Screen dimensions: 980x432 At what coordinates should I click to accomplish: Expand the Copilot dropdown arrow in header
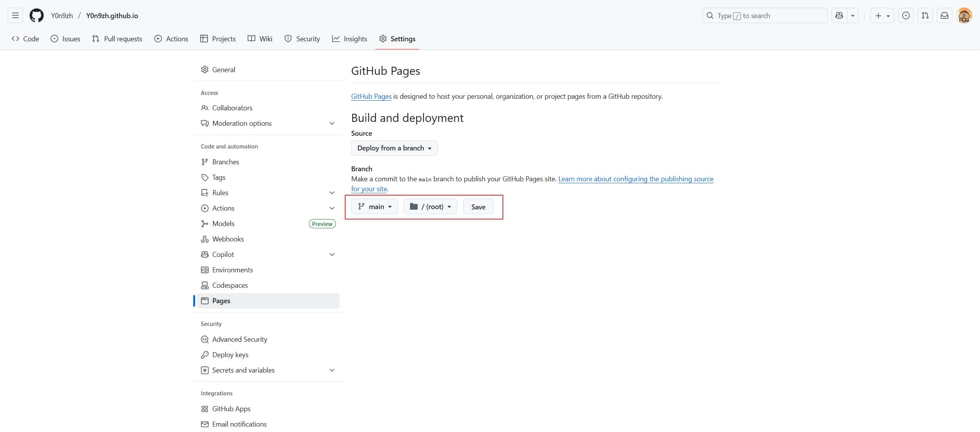(x=853, y=15)
